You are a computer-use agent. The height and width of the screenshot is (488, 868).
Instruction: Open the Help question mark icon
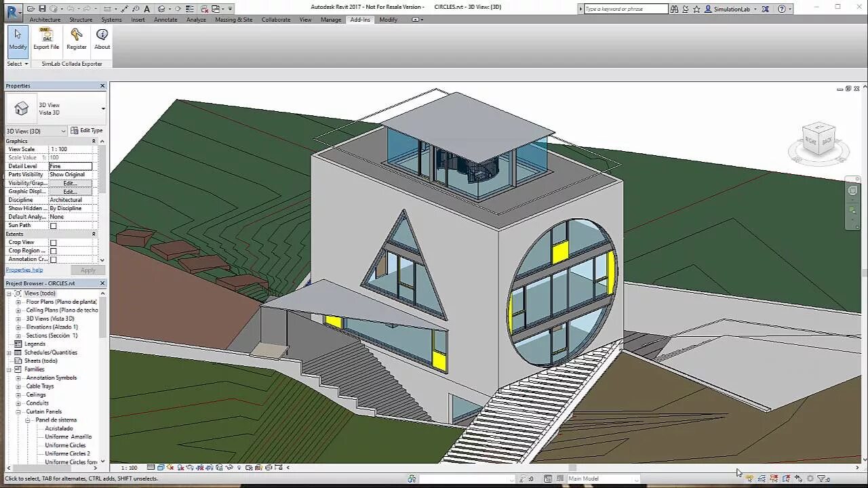782,9
